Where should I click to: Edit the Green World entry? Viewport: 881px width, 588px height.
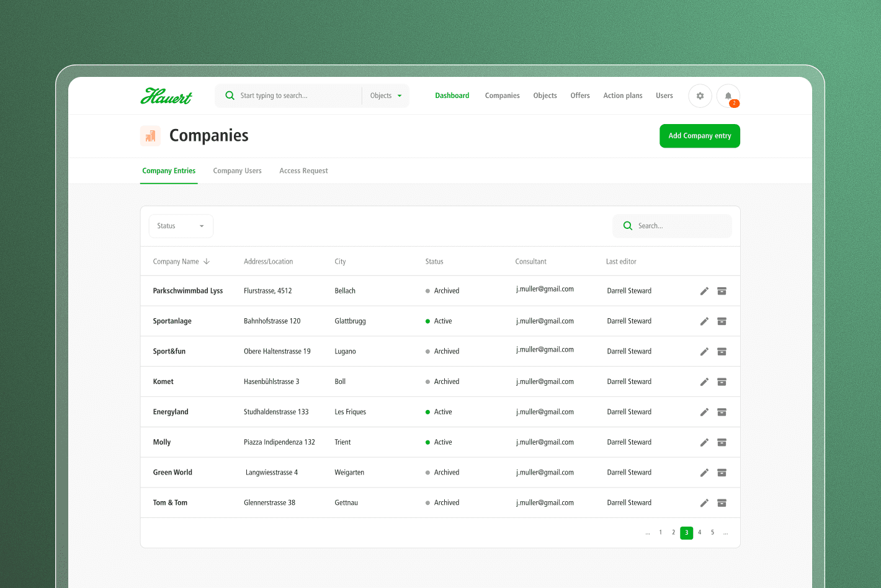tap(704, 473)
